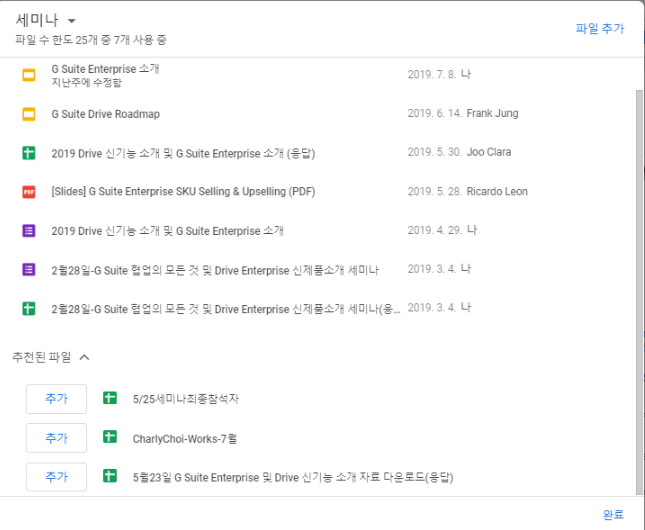Click the owner name Ricardo Leon
645x530 pixels.
(497, 191)
